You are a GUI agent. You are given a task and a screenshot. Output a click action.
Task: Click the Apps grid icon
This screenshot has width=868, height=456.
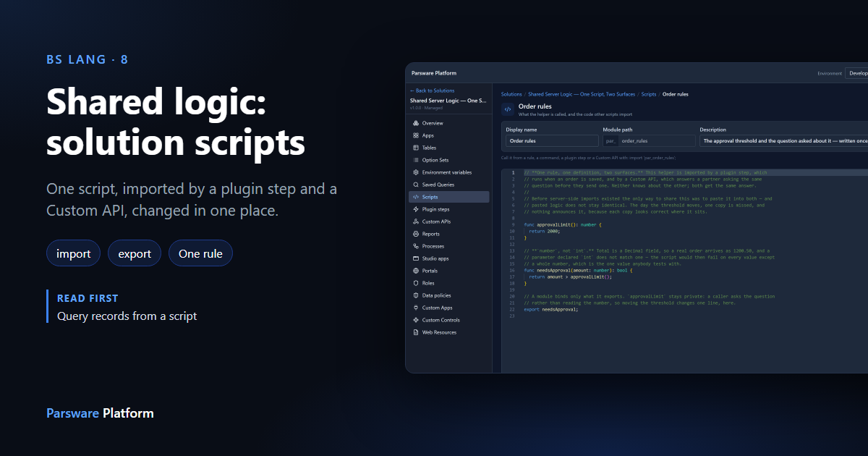(415, 135)
